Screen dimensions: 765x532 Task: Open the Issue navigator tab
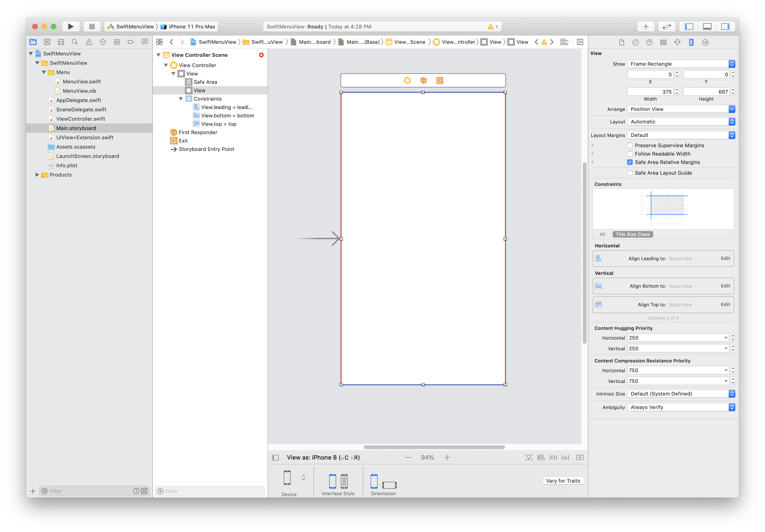[89, 42]
